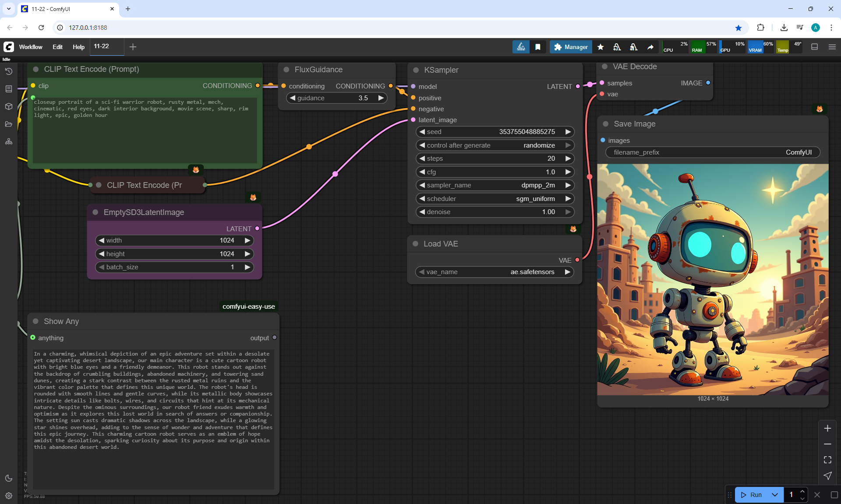Viewport: 841px width, 504px height.
Task: Click Run to queue the prompt
Action: tap(752, 495)
